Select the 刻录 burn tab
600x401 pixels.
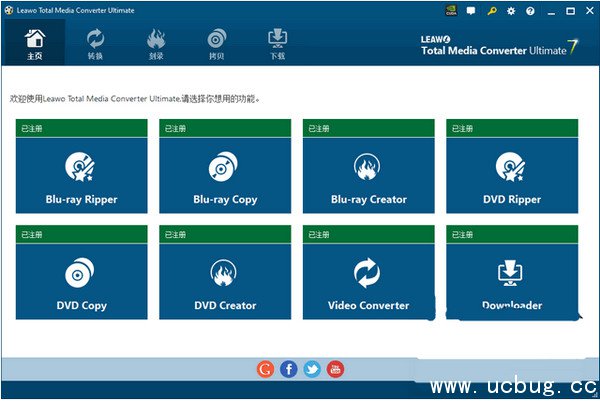(x=155, y=44)
